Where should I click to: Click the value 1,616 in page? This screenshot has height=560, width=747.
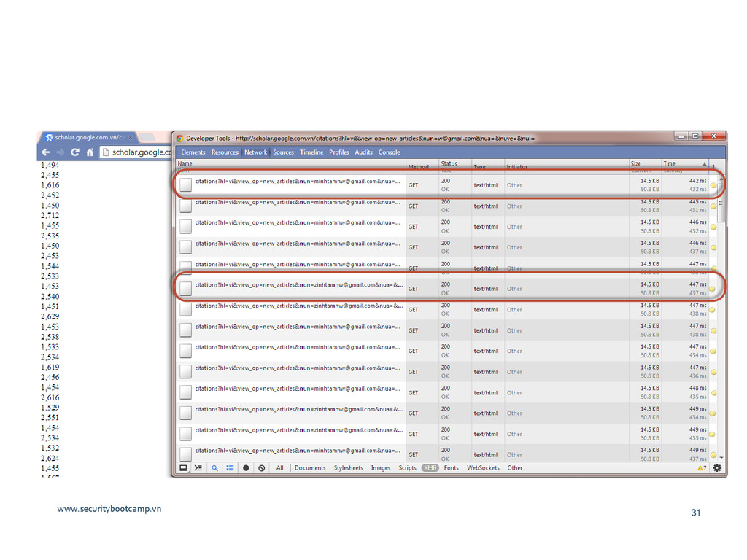pos(50,185)
